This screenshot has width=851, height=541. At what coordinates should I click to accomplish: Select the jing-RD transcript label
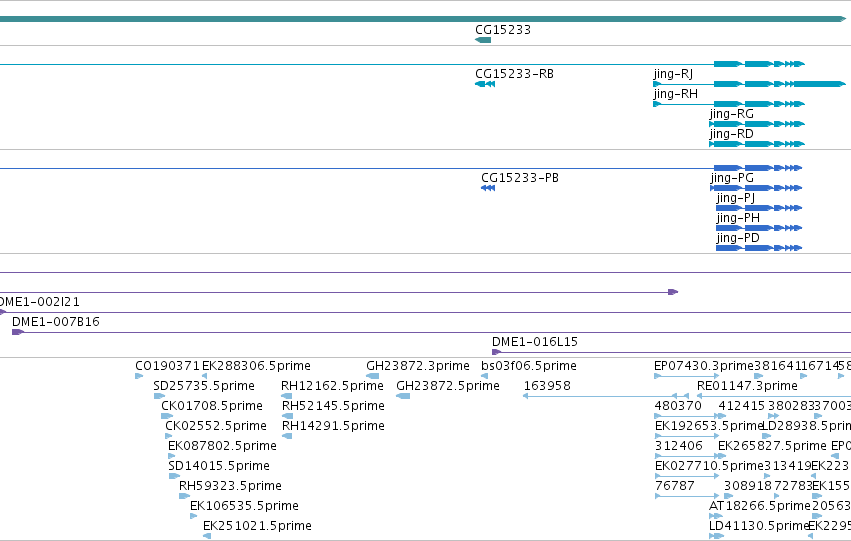tap(731, 134)
